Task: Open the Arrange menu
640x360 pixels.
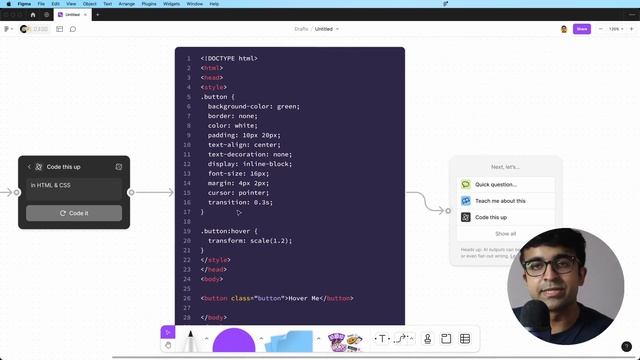Action: click(127, 4)
